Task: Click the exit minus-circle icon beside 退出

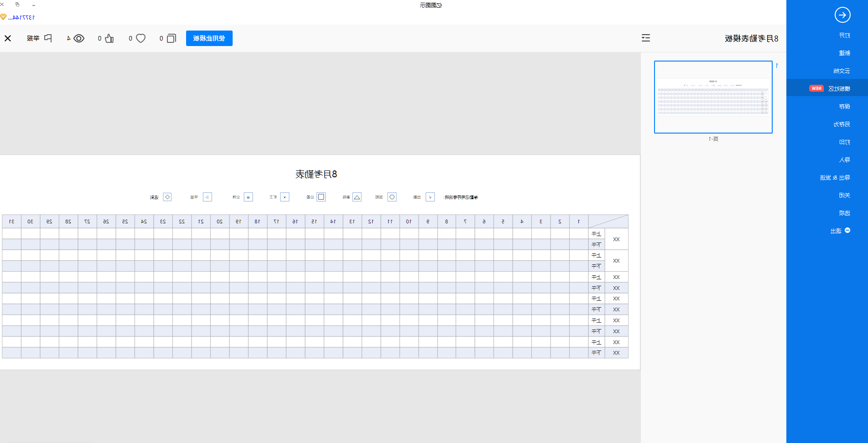Action: point(847,231)
